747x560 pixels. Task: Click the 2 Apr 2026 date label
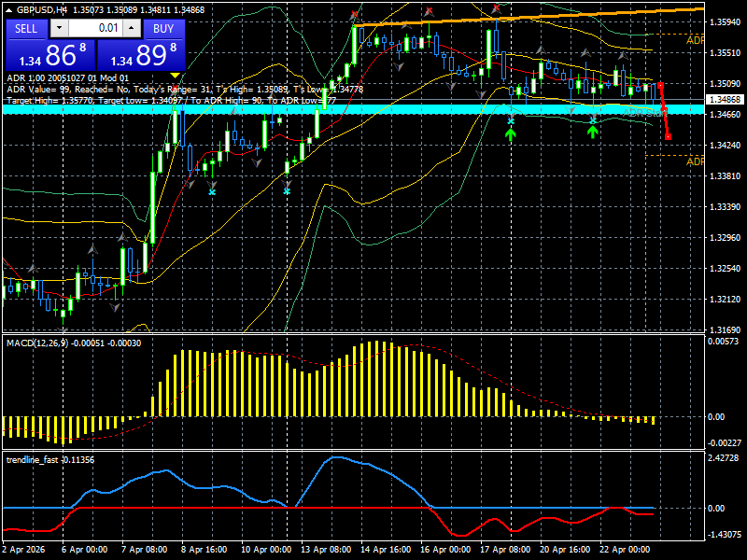pos(24,549)
